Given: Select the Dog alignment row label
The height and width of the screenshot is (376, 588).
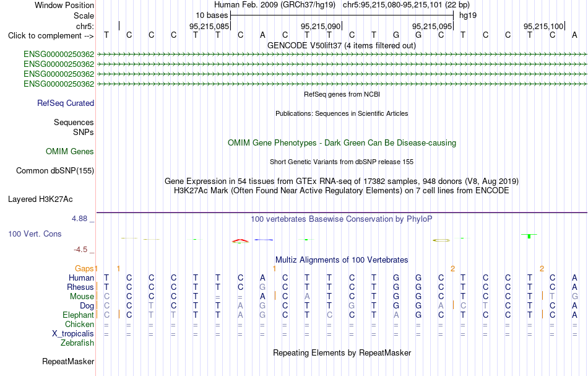Looking at the screenshot, I should [87, 306].
